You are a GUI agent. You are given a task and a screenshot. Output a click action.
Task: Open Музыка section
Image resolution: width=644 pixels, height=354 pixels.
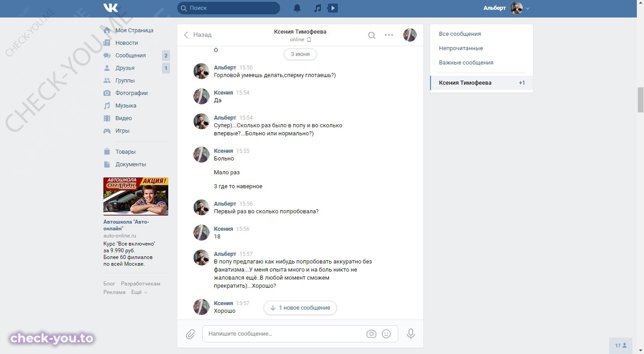(126, 106)
